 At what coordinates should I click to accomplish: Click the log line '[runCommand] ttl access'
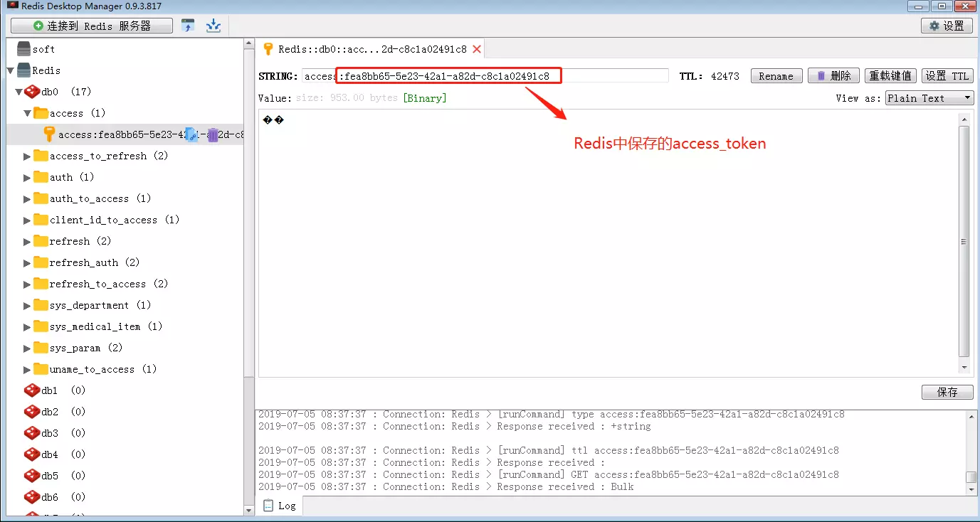pyautogui.click(x=549, y=450)
